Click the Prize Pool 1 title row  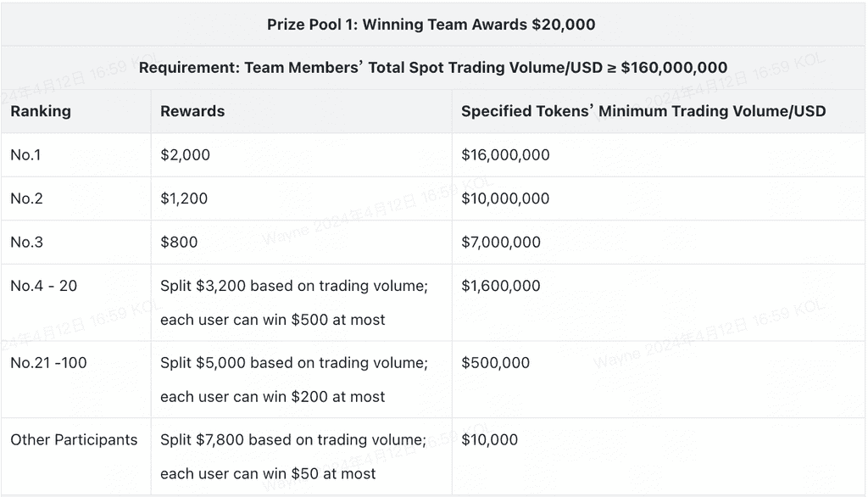click(431, 25)
